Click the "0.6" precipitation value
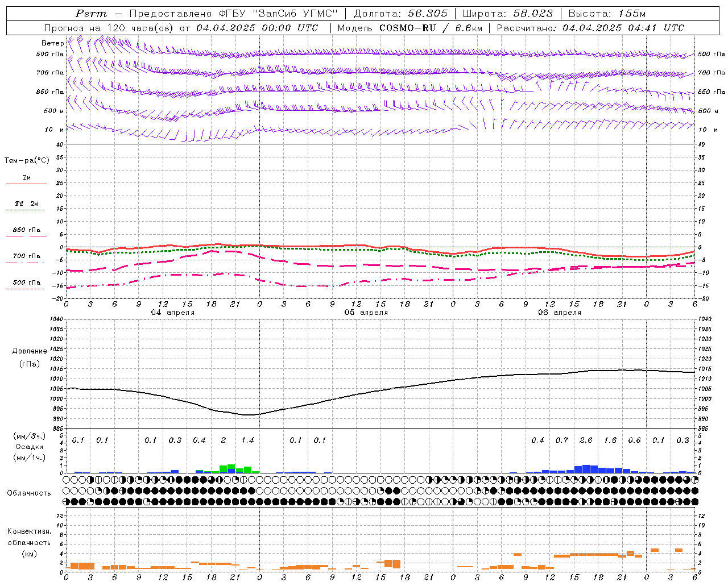Image resolution: width=728 pixels, height=582 pixels. [x=634, y=440]
